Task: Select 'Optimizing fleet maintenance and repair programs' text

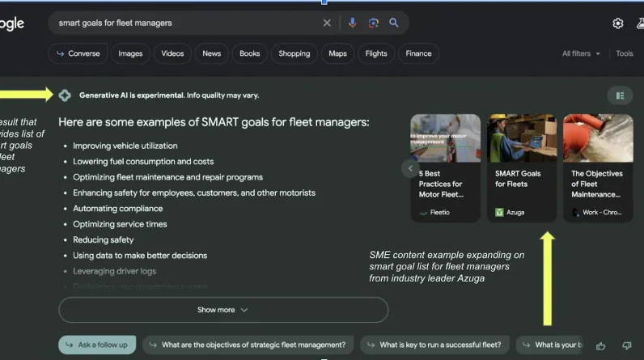Action: coord(168,177)
